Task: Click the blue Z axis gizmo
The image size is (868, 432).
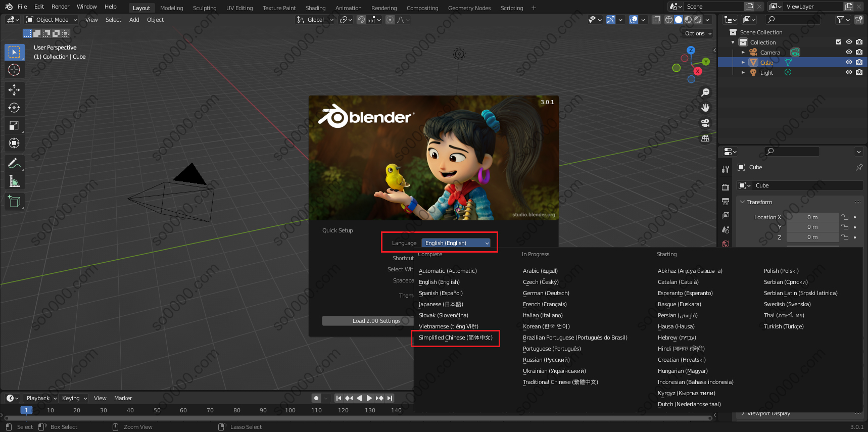Action: point(691,50)
